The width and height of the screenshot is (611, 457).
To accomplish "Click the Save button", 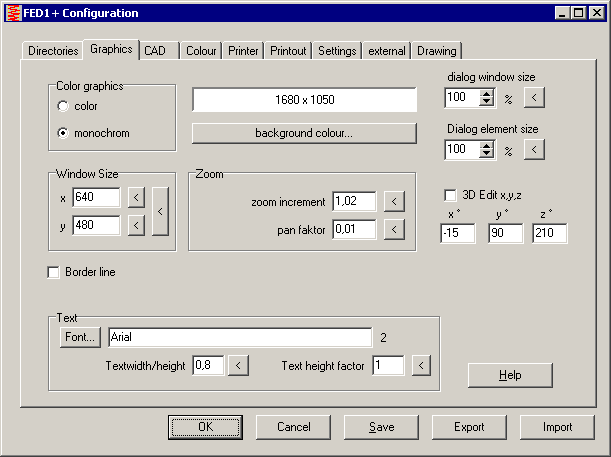I will 381,427.
